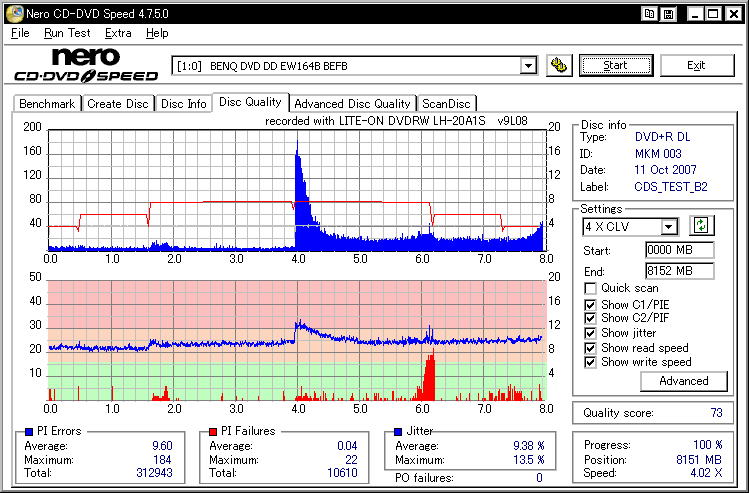The width and height of the screenshot is (749, 493).
Task: Click the Start button
Action: pyautogui.click(x=616, y=65)
